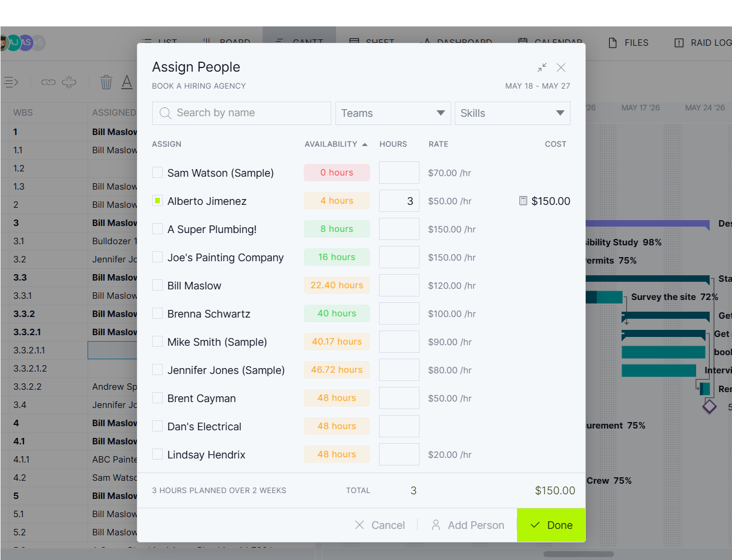Click the Search by name field
The image size is (732, 560).
(x=241, y=113)
